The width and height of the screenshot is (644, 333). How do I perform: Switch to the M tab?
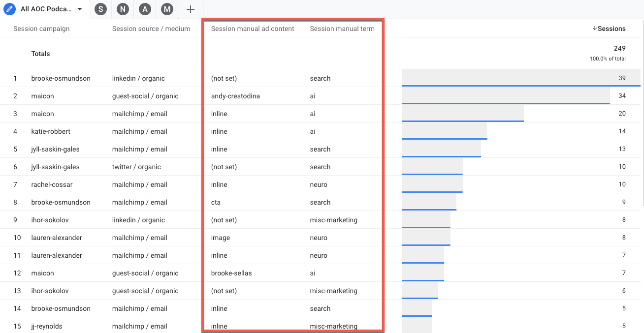[167, 9]
